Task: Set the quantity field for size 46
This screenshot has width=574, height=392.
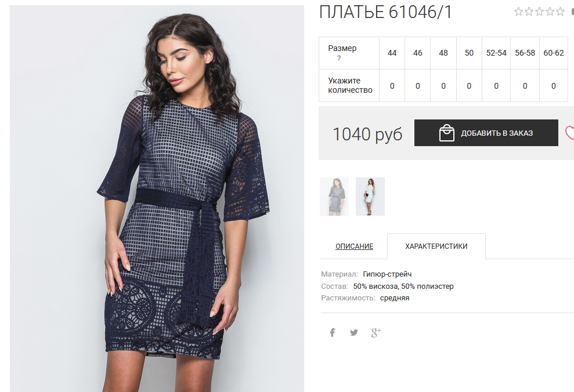Action: 418,86
